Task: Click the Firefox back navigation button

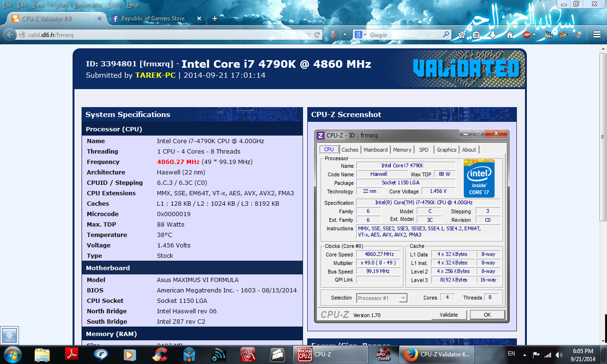Action: 9,35
